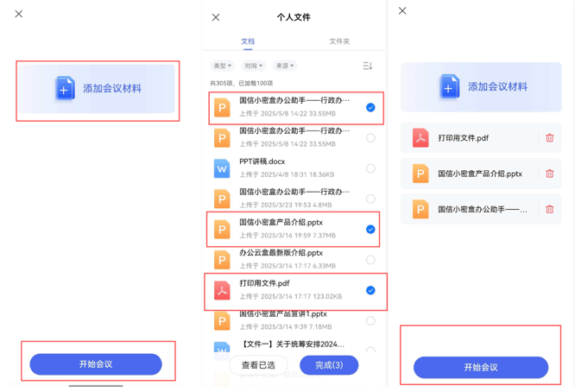Delete 打印用文件.pdf from meeting materials
This screenshot has width=575, height=392.
(549, 138)
